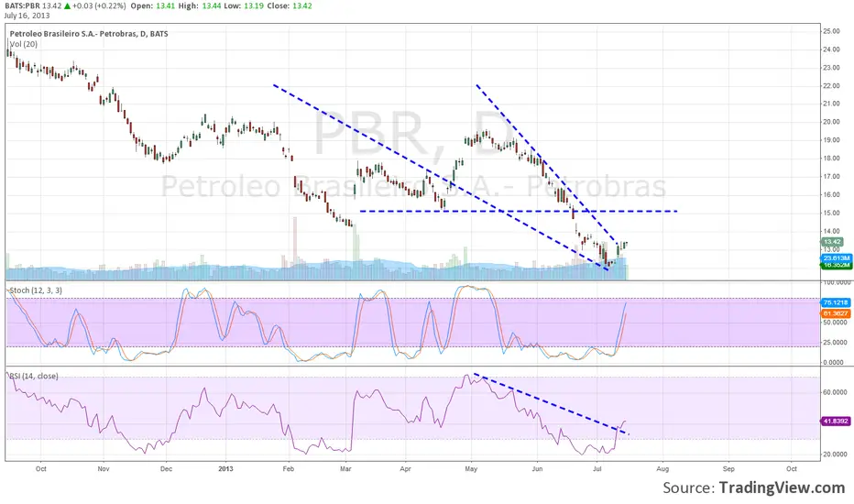Click the 0.0000 stochastic scale label
Image resolution: width=854 pixels, height=504 pixels.
(835, 362)
